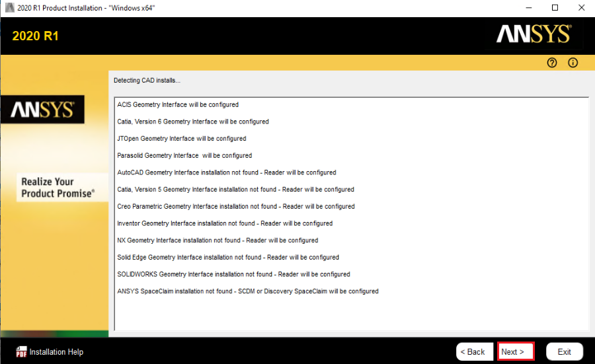The width and height of the screenshot is (595, 364).
Task: Select the Creo Parametric Geometry Interface line
Action: pos(236,207)
